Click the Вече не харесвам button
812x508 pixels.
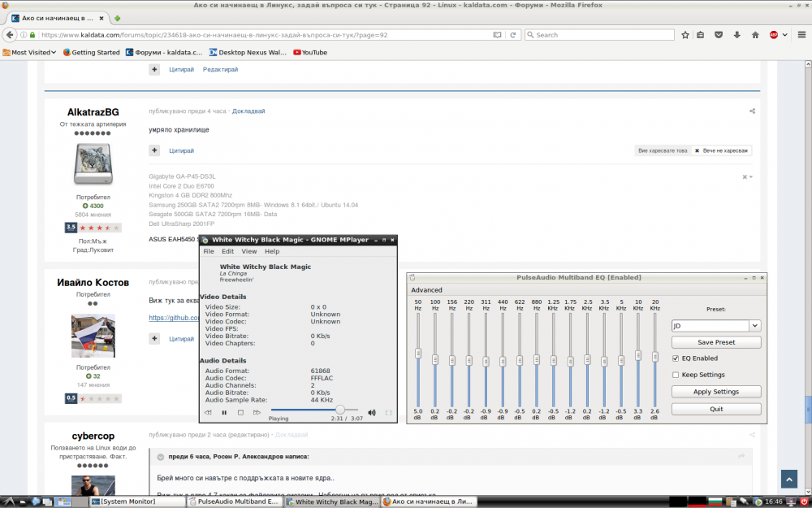pyautogui.click(x=721, y=151)
